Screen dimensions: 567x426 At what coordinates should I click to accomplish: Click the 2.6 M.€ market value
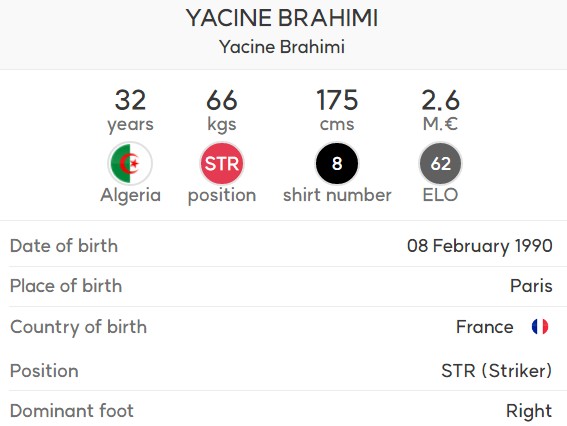[440, 110]
